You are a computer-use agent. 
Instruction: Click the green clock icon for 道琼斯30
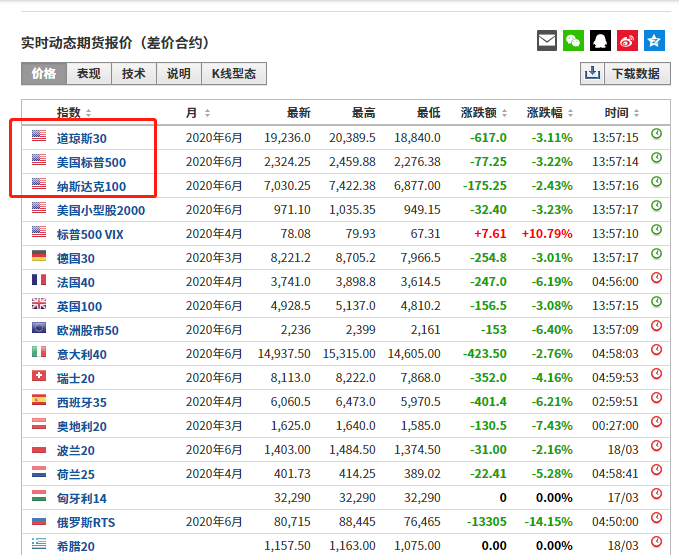pos(656,134)
